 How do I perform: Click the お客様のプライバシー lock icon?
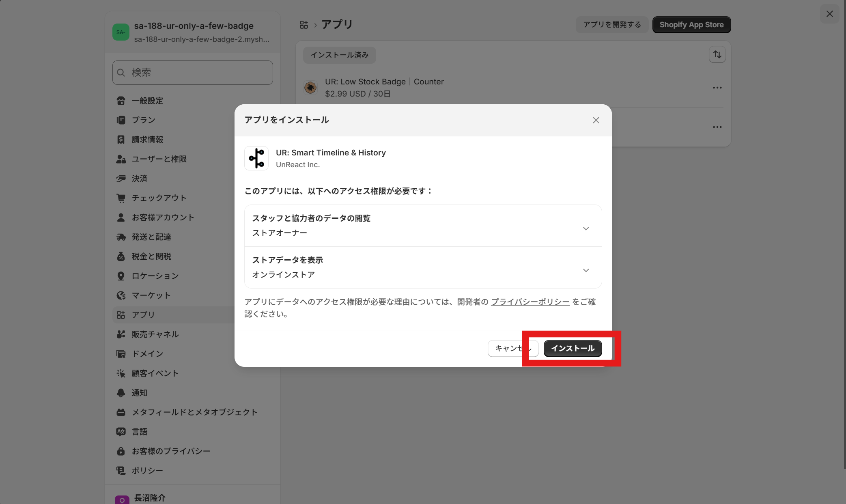(x=121, y=451)
